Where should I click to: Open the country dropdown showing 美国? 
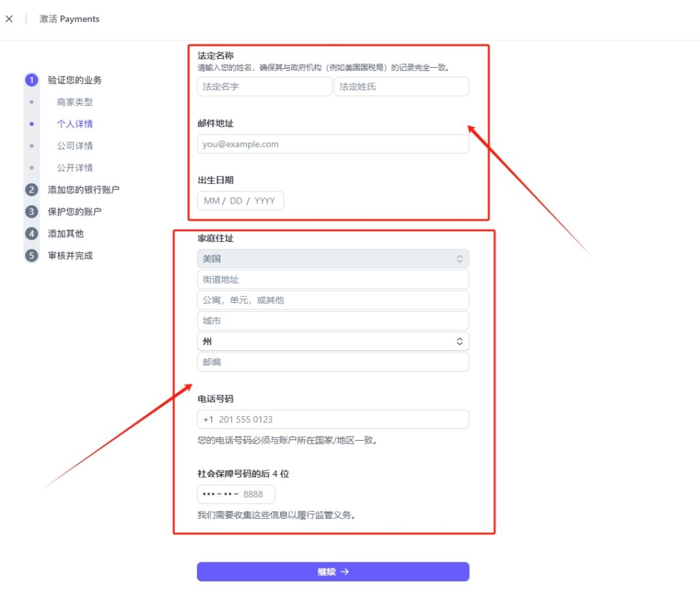(333, 258)
